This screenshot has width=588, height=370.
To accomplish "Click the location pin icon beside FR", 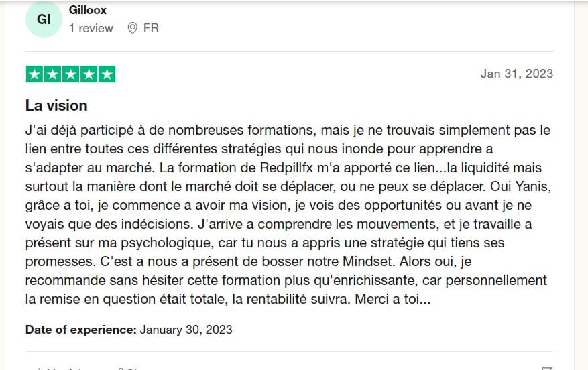I will pyautogui.click(x=132, y=28).
